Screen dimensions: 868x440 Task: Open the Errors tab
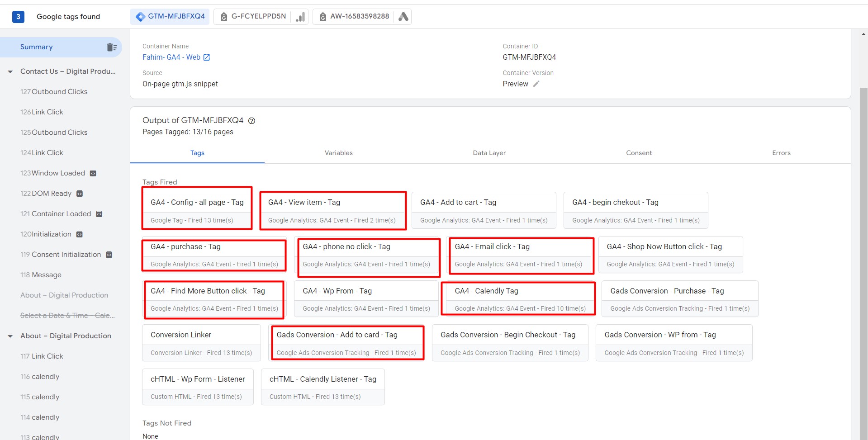[x=782, y=153]
